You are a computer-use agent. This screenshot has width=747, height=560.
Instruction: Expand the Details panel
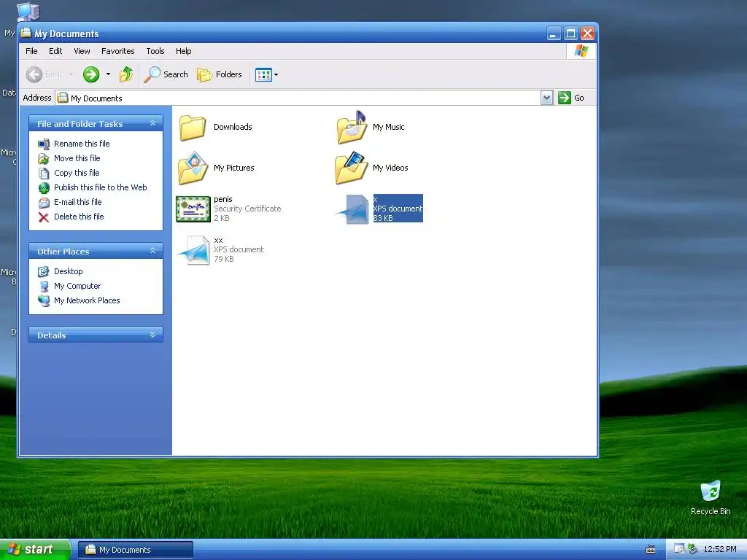coord(153,335)
